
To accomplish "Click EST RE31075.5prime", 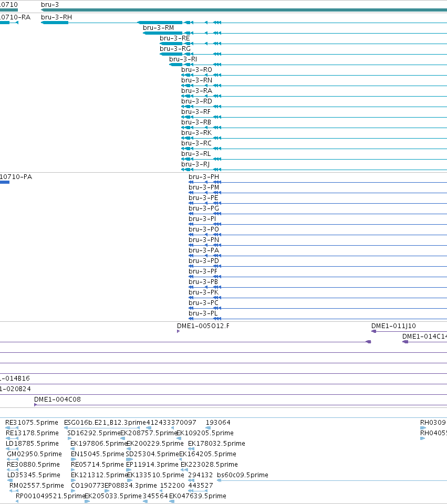I will coord(32,422).
